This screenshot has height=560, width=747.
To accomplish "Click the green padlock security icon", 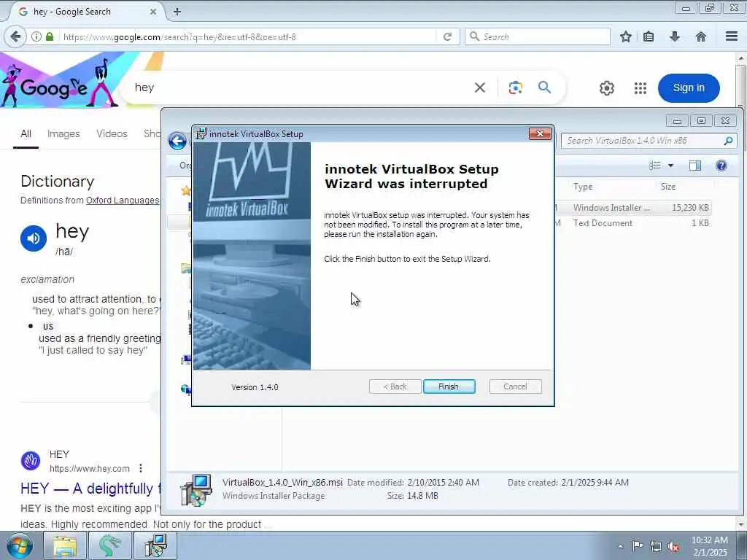I will (x=50, y=36).
